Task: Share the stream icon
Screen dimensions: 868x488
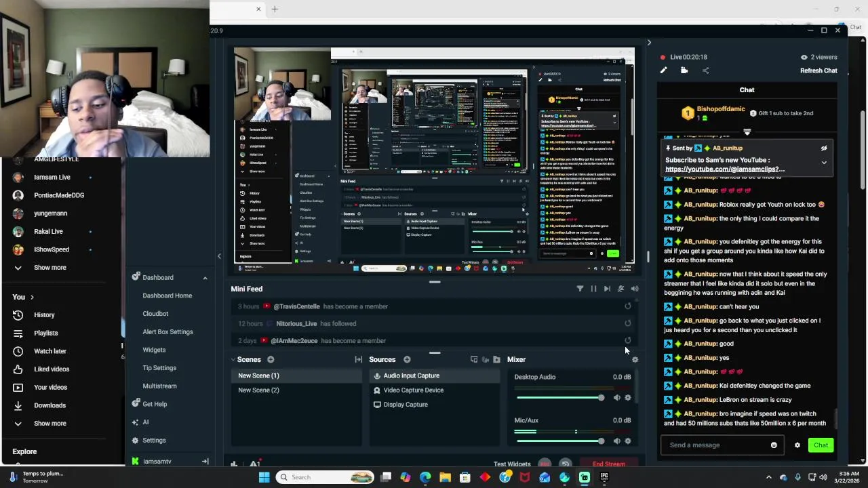Action: pyautogui.click(x=705, y=70)
